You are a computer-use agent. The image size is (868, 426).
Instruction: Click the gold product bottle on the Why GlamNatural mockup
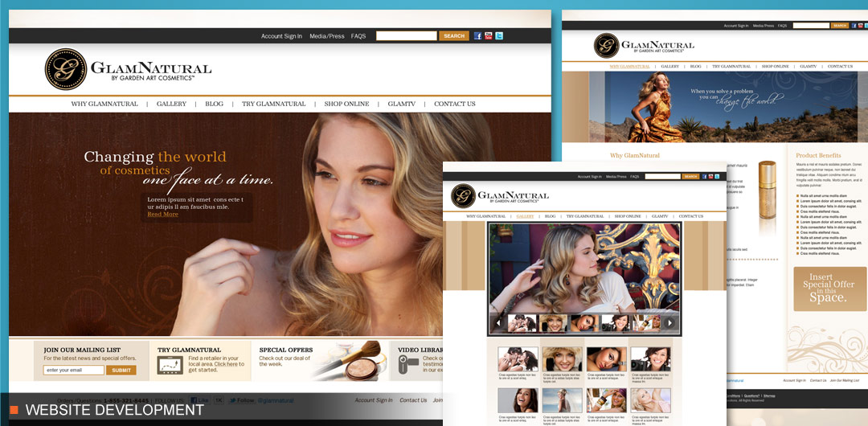[768, 190]
